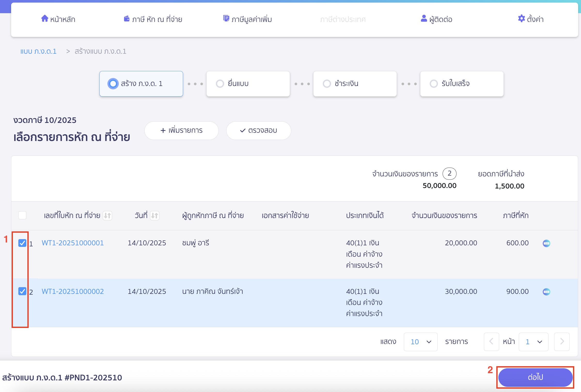581x392 pixels.
Task: Select the ยื่นแบบ step
Action: (248, 84)
